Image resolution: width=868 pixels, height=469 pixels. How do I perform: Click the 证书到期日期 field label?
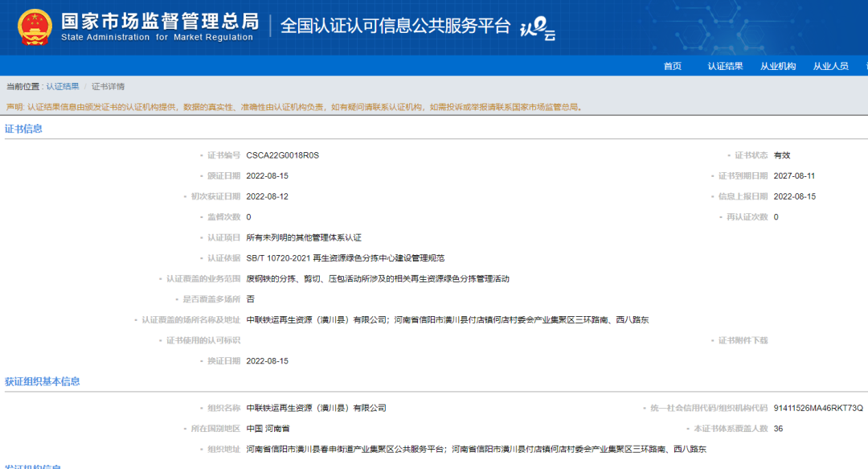(x=743, y=175)
